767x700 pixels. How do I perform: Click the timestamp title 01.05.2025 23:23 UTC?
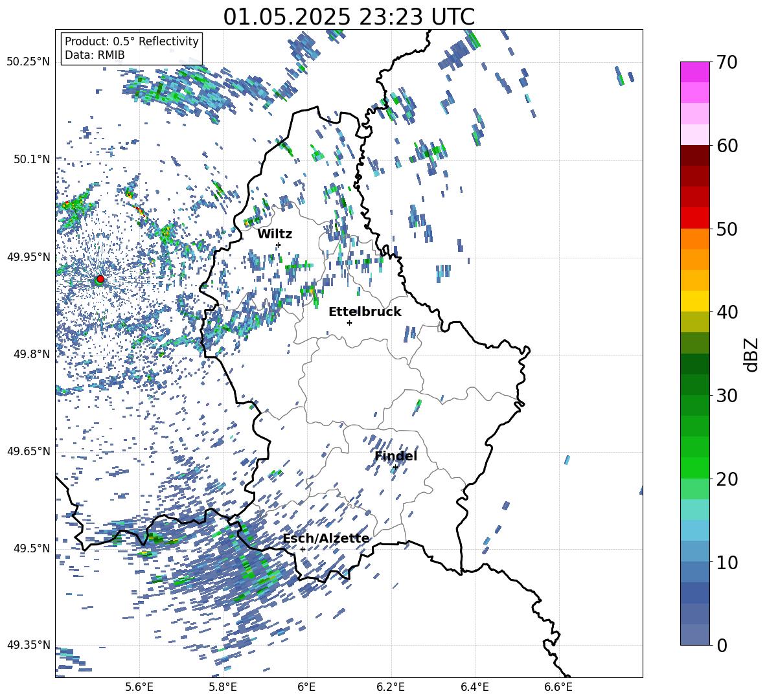pyautogui.click(x=349, y=17)
